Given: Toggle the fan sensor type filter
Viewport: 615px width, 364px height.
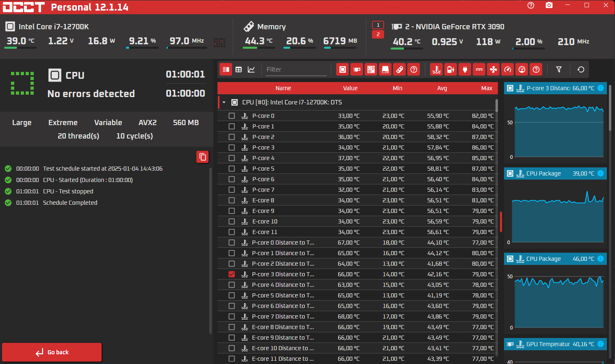Looking at the screenshot, I should [x=493, y=69].
